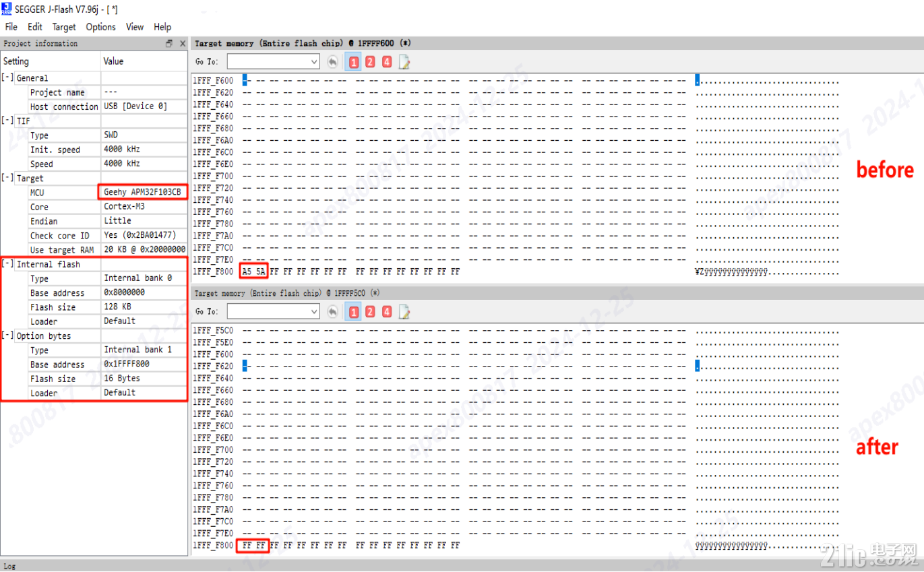Open the File menu
The width and height of the screenshot is (924, 572).
11,27
